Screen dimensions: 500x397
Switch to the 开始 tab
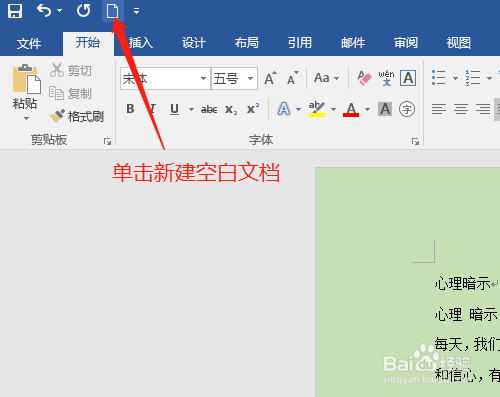[88, 43]
